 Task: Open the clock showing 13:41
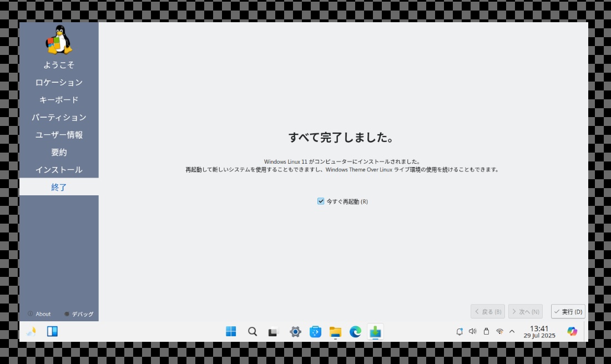pos(539,332)
